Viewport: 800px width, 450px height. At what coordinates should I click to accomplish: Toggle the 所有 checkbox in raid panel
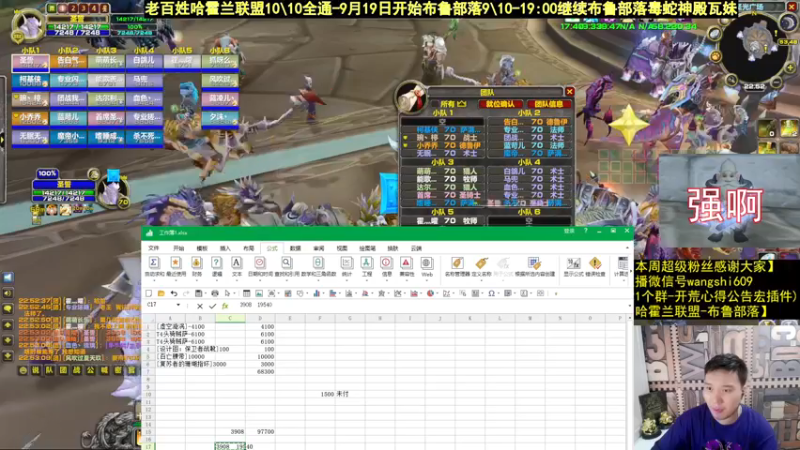click(x=436, y=104)
